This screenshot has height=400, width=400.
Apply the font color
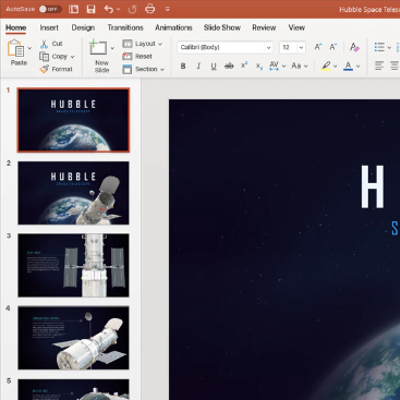click(x=348, y=66)
